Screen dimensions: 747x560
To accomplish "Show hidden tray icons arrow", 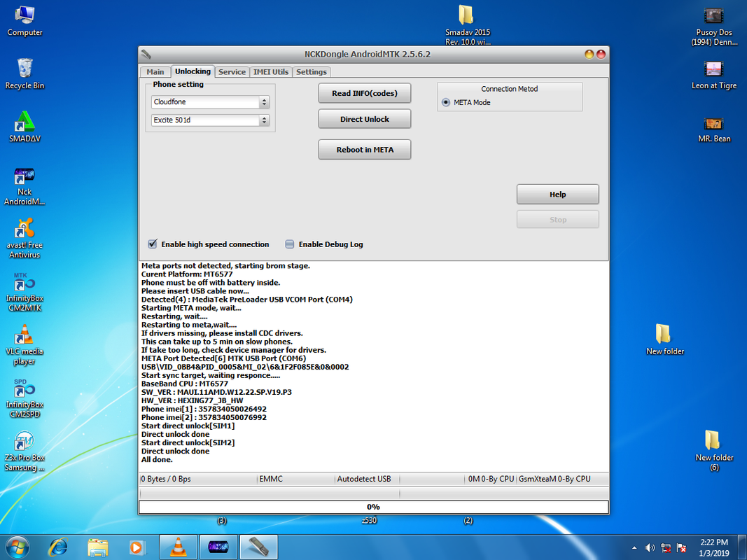I will (x=634, y=547).
